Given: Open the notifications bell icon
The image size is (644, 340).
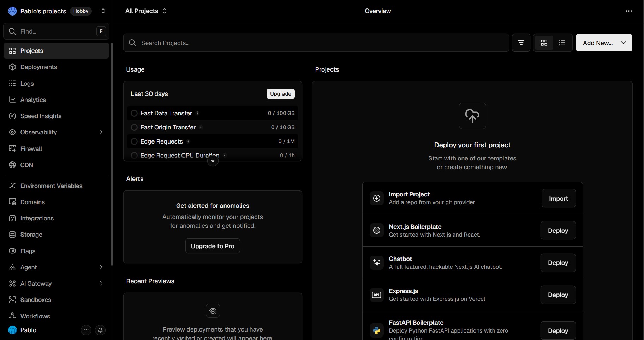Looking at the screenshot, I should click(100, 330).
